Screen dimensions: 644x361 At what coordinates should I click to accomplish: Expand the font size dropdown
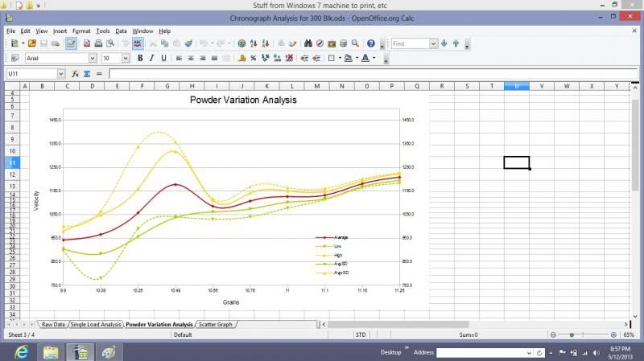[x=126, y=58]
